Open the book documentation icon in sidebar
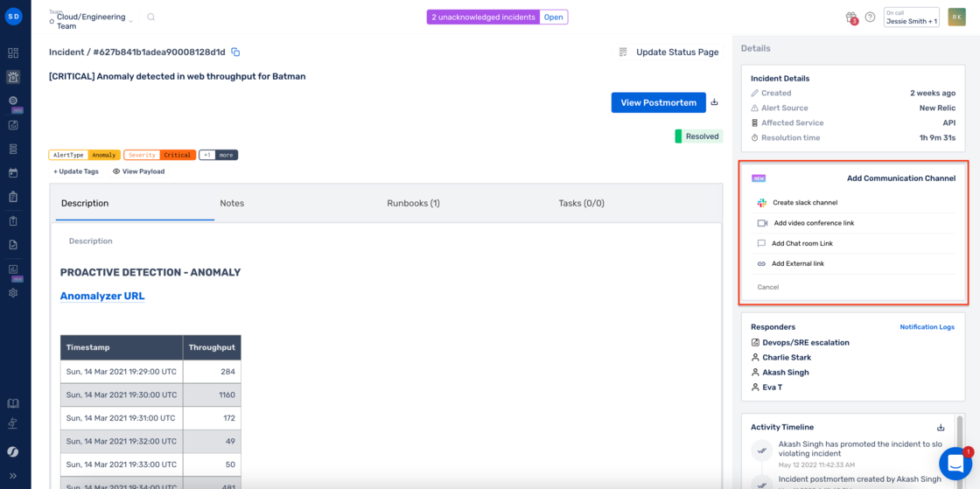Viewport: 980px width, 489px height. point(13,402)
